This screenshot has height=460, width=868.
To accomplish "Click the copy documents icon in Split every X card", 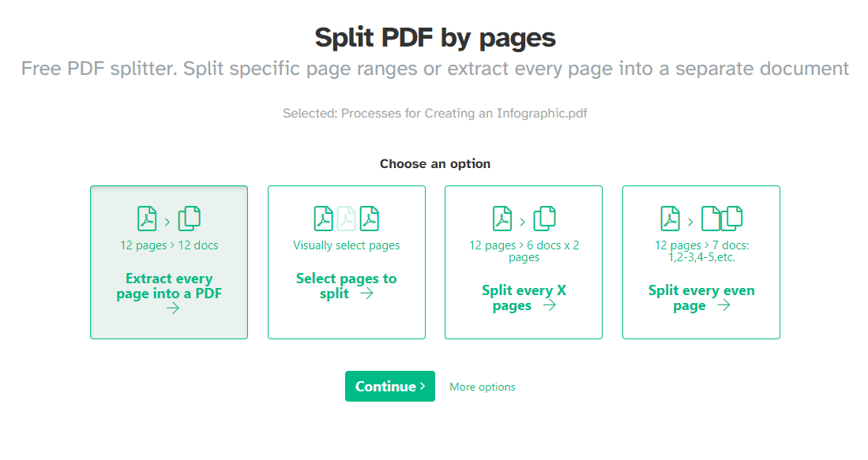I will [x=544, y=218].
